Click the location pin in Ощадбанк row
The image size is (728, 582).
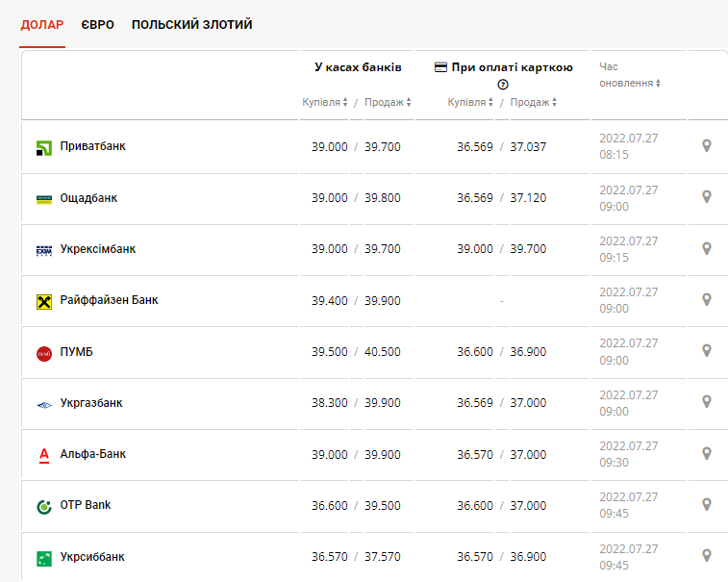[x=707, y=197]
